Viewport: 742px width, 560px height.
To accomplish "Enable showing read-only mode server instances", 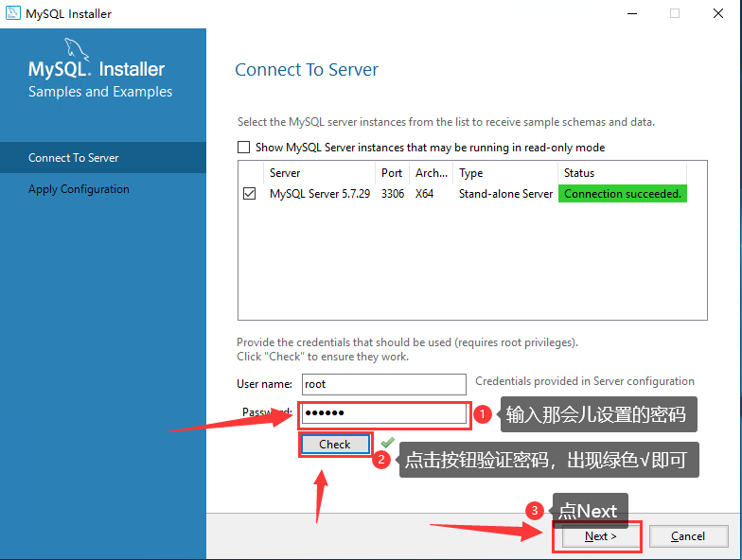I will click(244, 148).
